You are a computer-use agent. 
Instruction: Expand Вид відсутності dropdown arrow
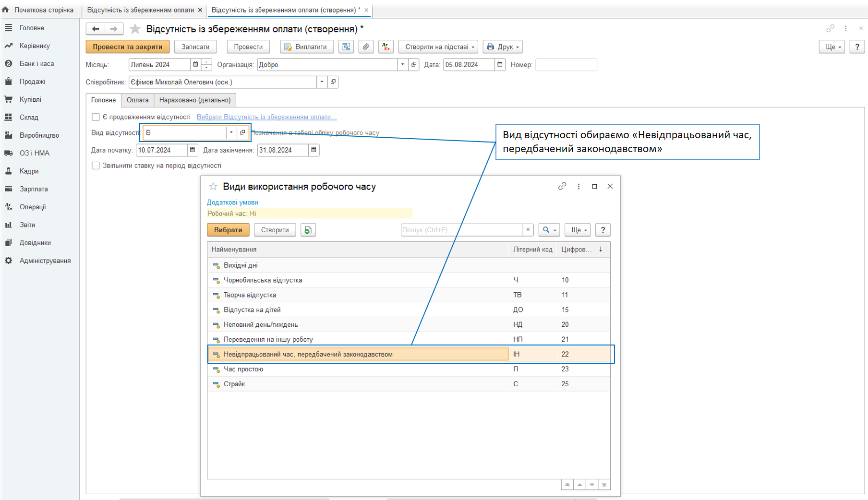231,132
